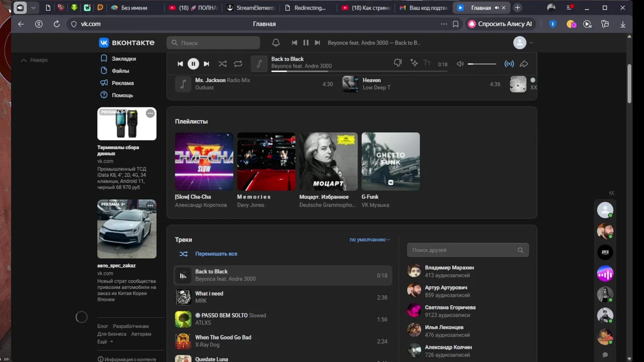Open browser downloads arrow icon
The image size is (644, 362).
click(x=623, y=24)
